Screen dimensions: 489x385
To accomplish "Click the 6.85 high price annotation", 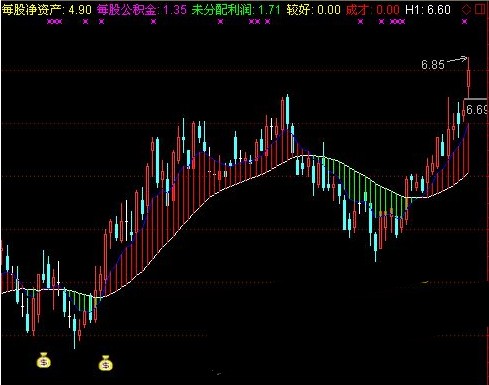I will [433, 64].
